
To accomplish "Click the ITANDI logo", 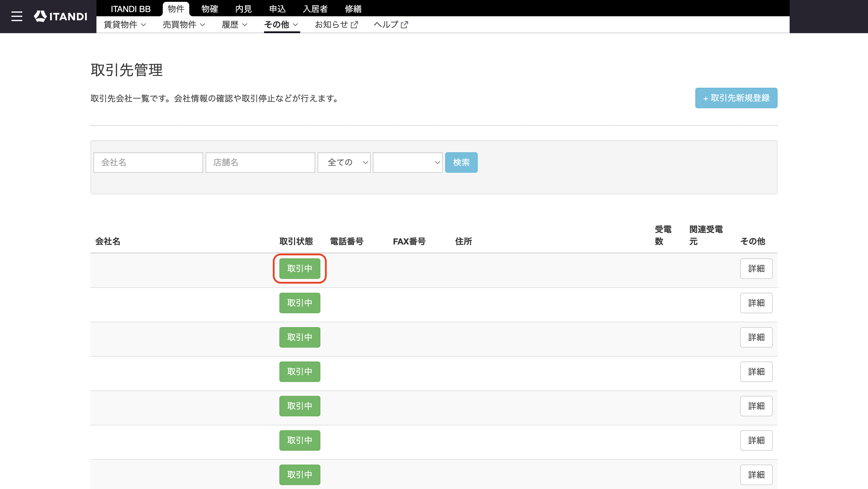I will click(x=61, y=16).
